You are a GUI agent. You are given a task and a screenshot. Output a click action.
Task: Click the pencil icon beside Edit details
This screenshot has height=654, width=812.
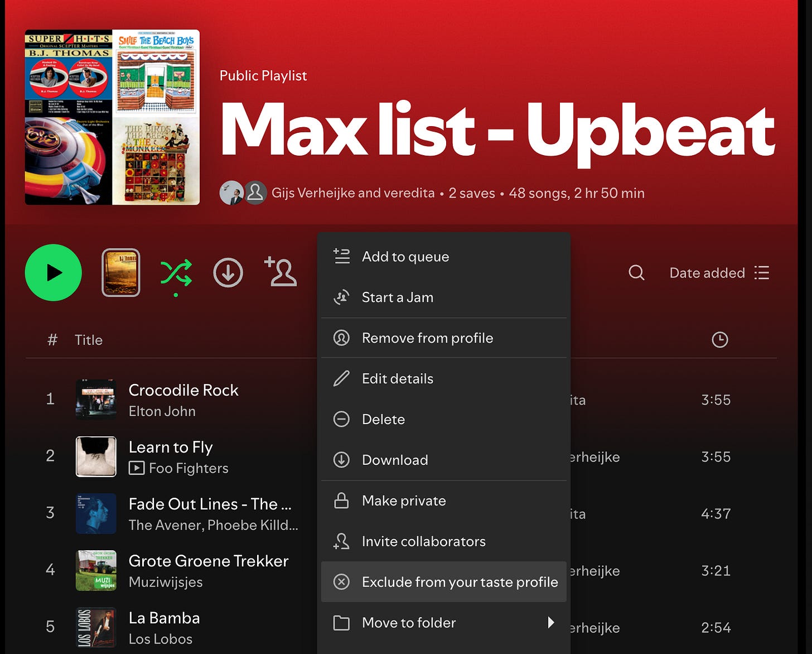coord(341,378)
